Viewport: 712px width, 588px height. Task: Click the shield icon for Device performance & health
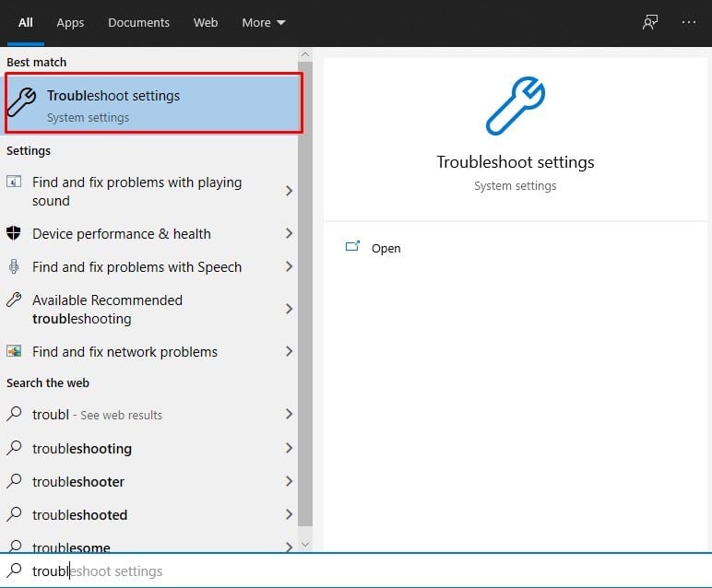click(x=14, y=233)
